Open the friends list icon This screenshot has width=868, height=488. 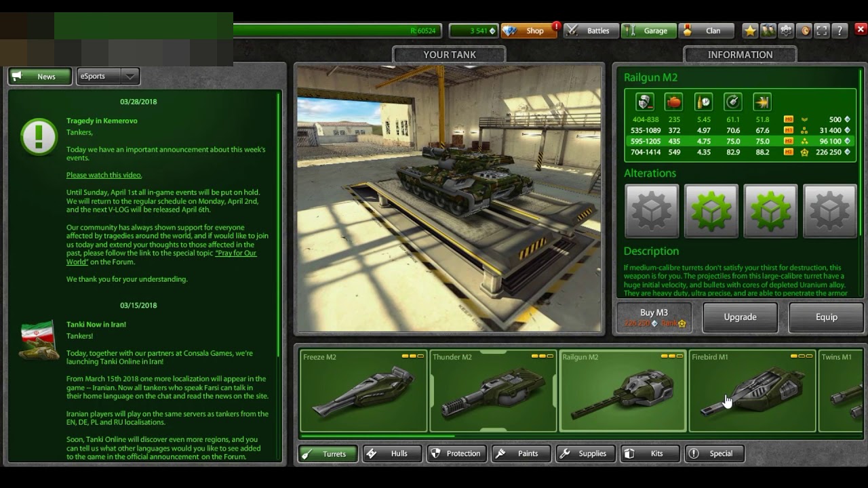tap(768, 30)
